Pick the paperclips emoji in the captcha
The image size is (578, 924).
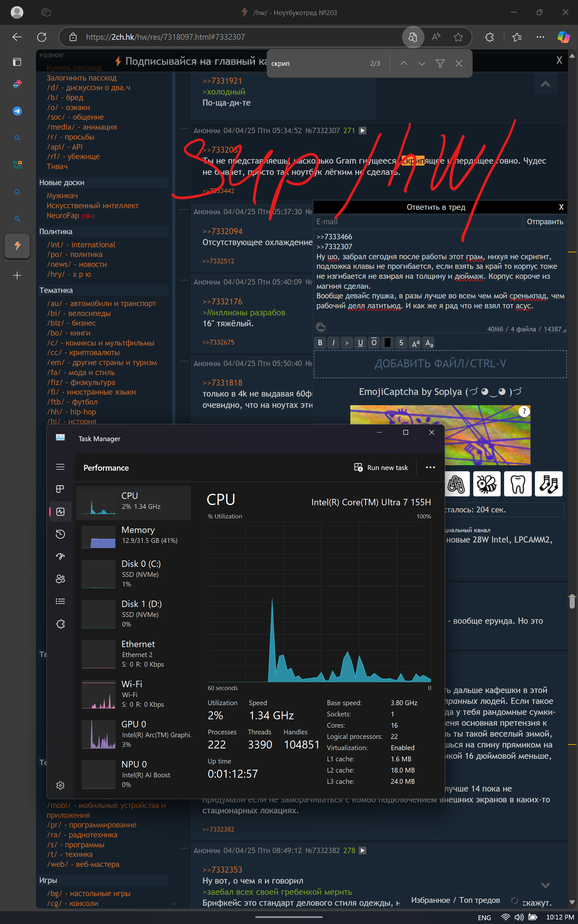[456, 484]
